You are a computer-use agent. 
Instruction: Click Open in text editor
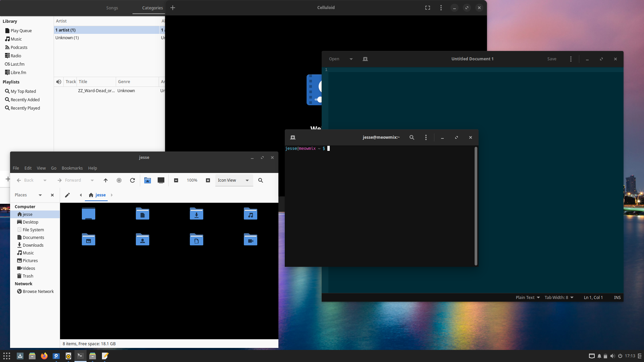(x=334, y=59)
